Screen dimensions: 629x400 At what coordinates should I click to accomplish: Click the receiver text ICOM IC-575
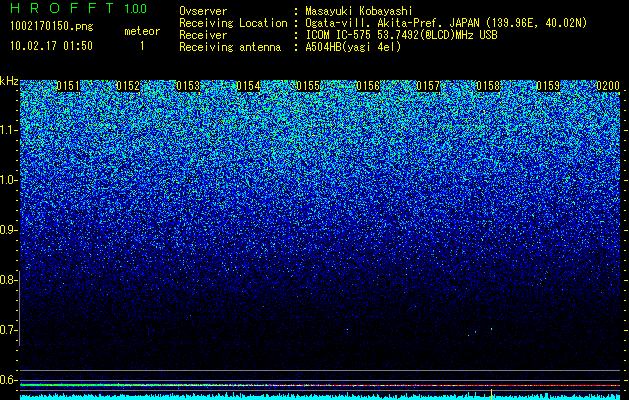[x=339, y=35]
